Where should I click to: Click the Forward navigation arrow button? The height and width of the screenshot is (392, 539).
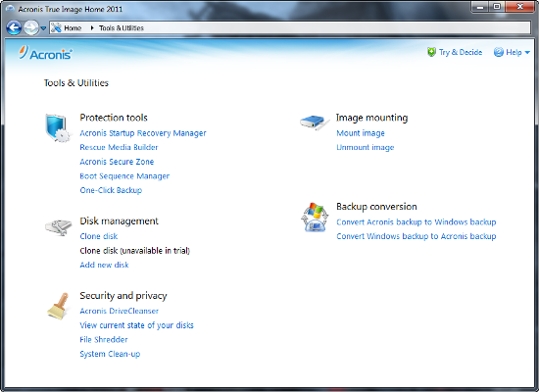click(x=31, y=27)
